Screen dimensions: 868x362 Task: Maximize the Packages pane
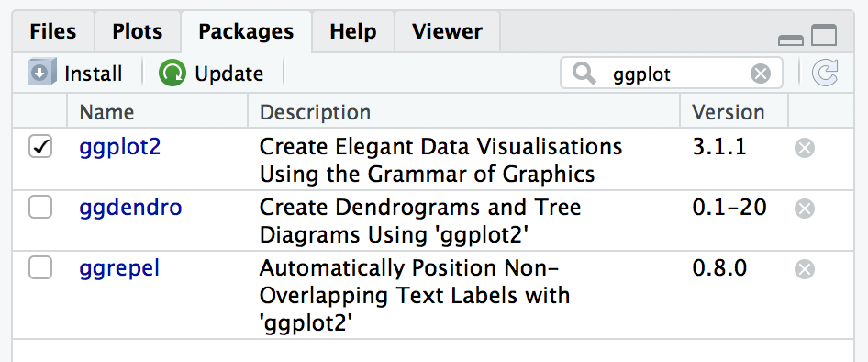824,35
